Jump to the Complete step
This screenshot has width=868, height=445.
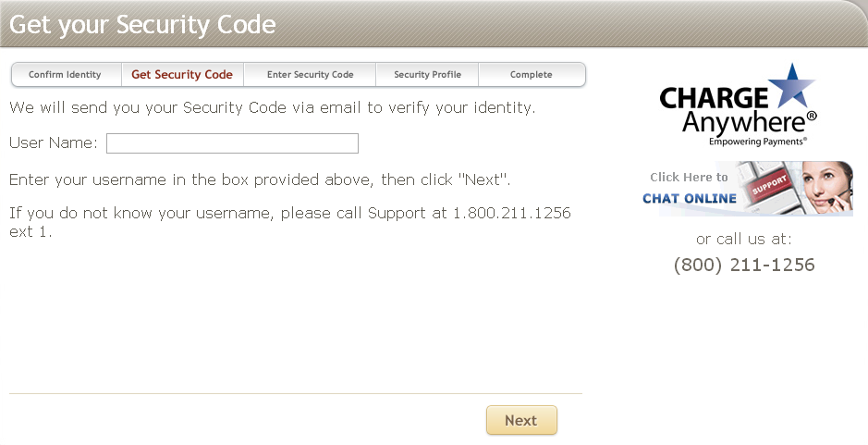pyautogui.click(x=532, y=75)
